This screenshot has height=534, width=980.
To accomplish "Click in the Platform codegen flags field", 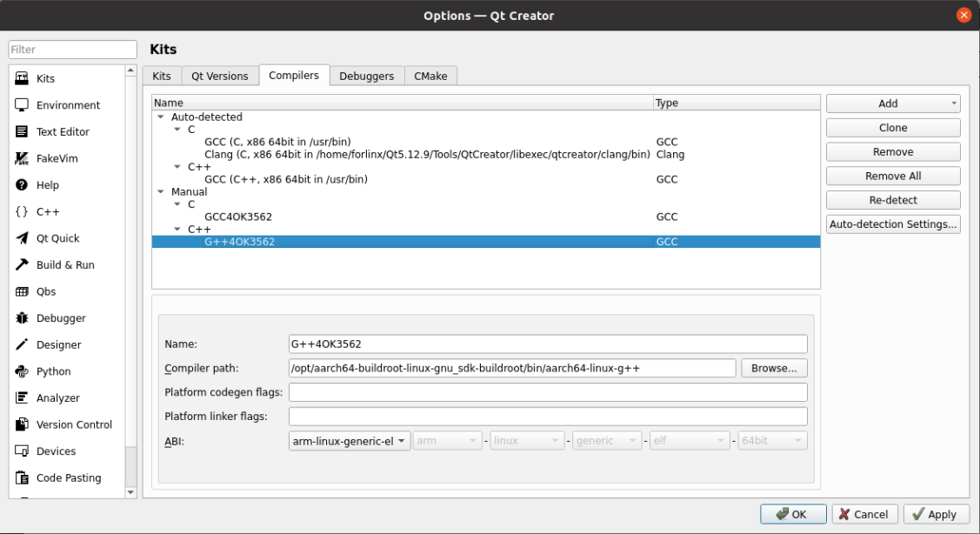I will (x=548, y=392).
